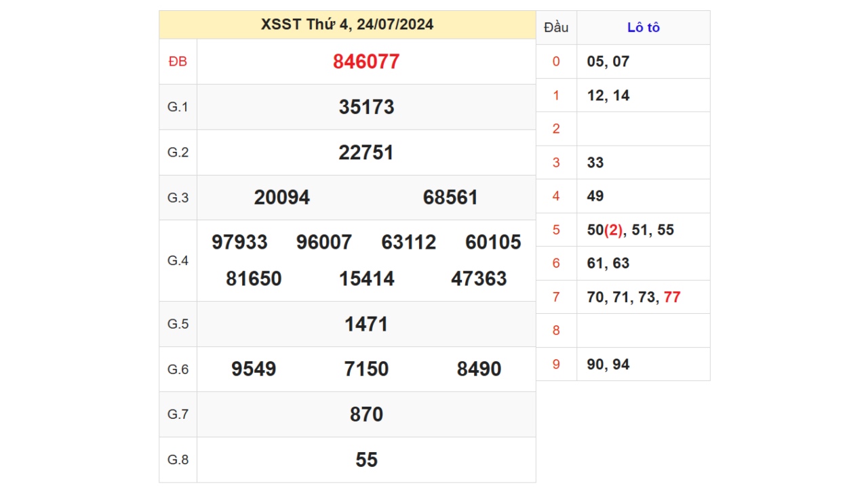Click the G.6 row label
This screenshot has height=488, width=868.
[178, 369]
